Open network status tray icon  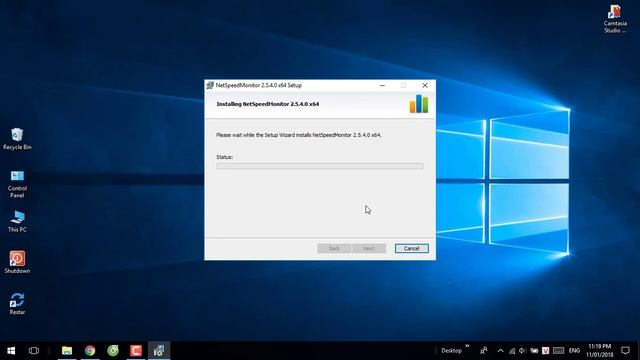(x=512, y=351)
